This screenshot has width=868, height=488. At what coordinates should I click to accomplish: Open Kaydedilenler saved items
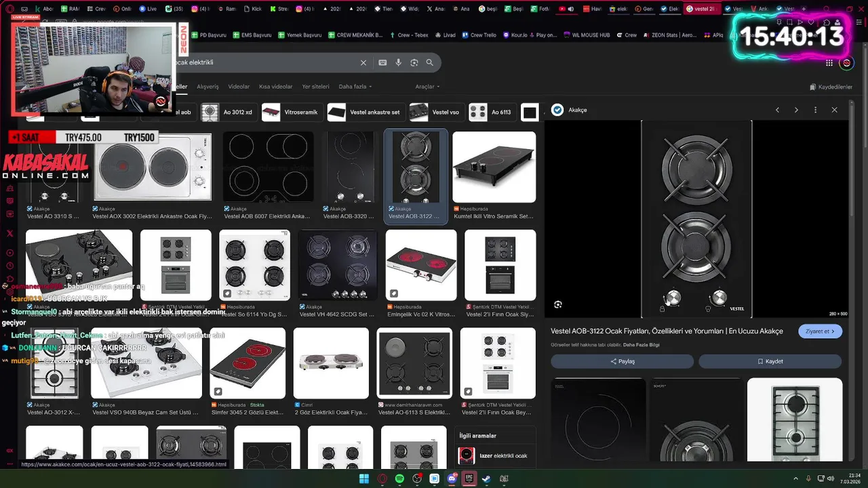(x=831, y=87)
